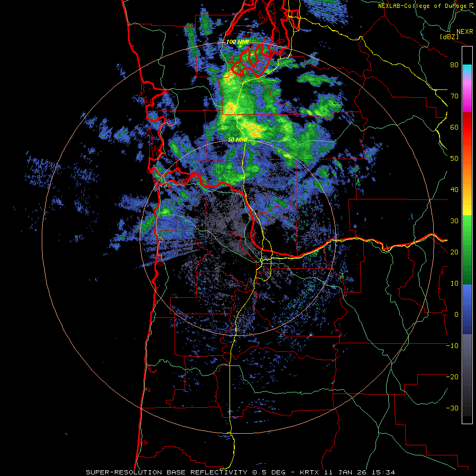Click the 100 NMI range ring label
The height and width of the screenshot is (476, 476).
pos(237,42)
